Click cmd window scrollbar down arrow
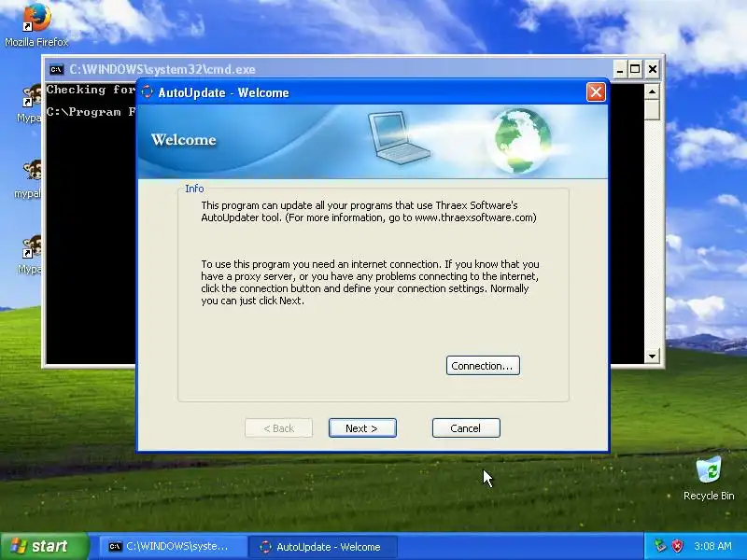The image size is (747, 560). 652,356
